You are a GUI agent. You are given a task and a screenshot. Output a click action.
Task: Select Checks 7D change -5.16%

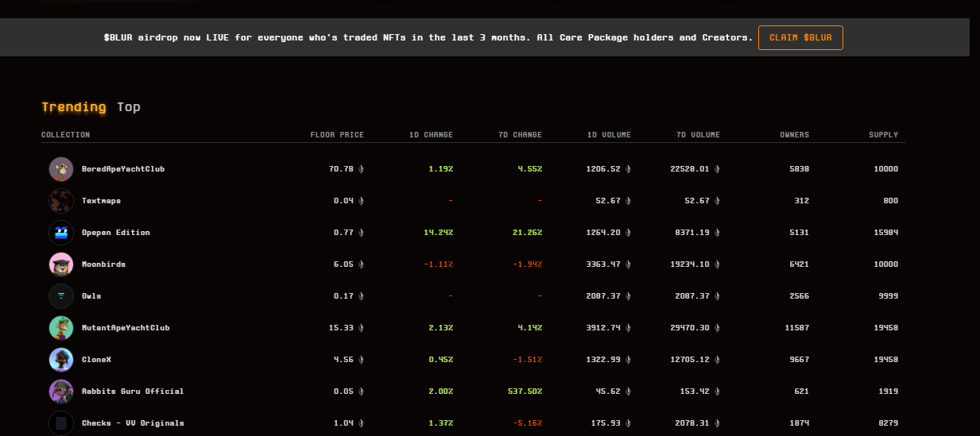[x=527, y=423]
